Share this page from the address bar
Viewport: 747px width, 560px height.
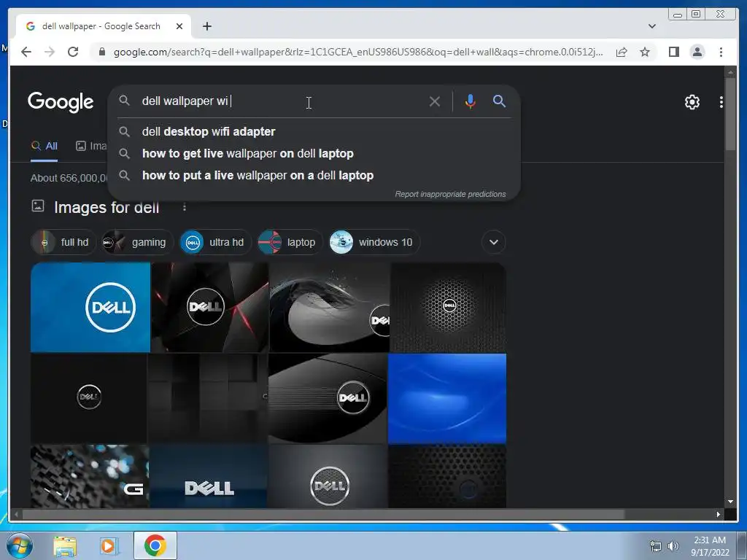pyautogui.click(x=622, y=52)
